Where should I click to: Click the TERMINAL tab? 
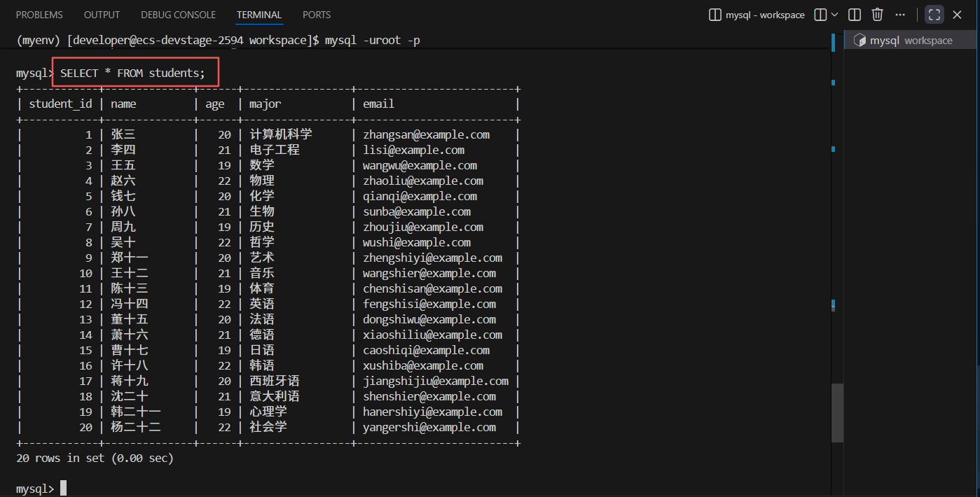pyautogui.click(x=259, y=15)
